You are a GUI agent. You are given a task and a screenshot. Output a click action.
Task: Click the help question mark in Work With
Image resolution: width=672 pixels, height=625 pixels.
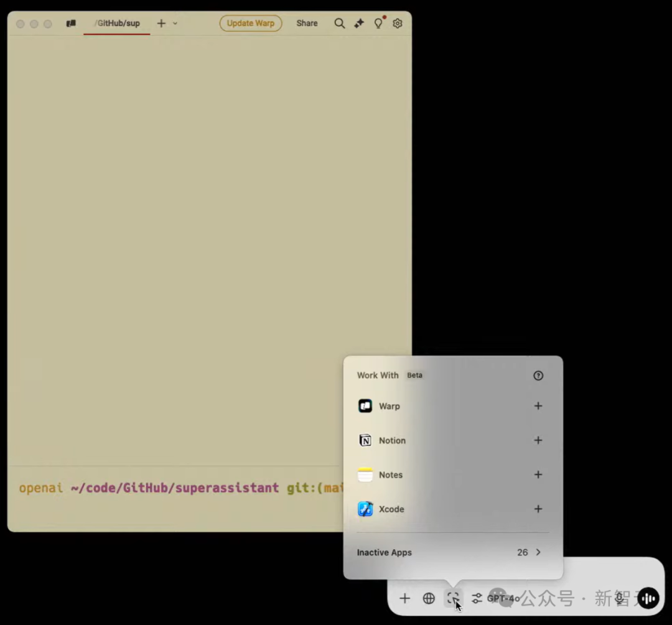(x=538, y=376)
